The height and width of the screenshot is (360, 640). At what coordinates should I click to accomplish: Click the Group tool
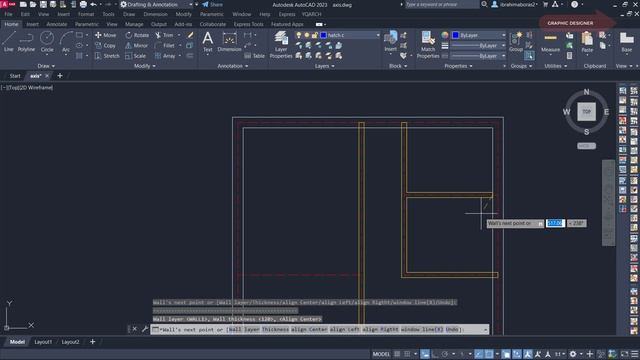516,42
